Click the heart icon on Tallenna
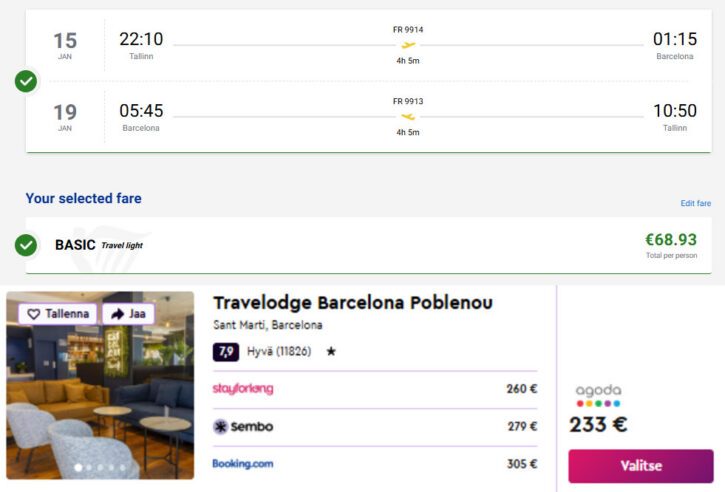The height and width of the screenshot is (492, 725). point(34,314)
